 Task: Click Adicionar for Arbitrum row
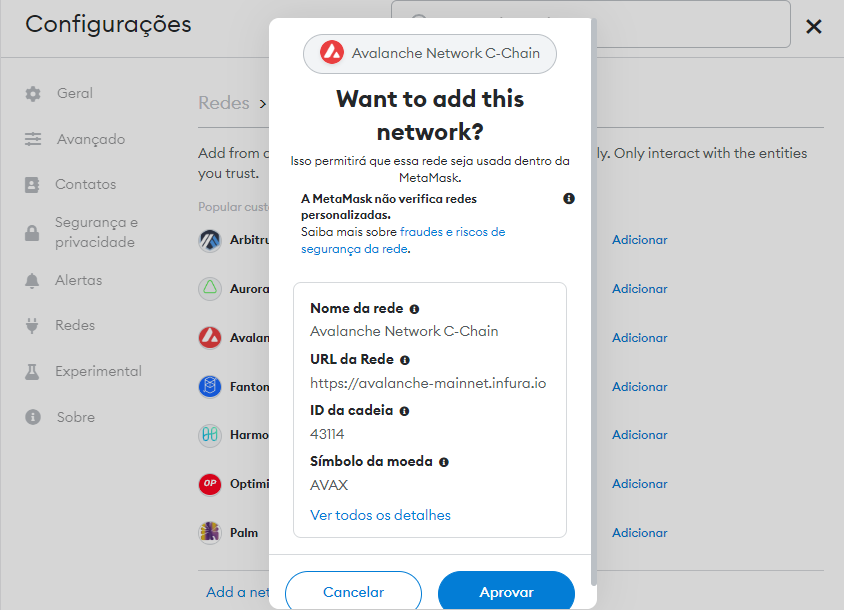pos(639,240)
